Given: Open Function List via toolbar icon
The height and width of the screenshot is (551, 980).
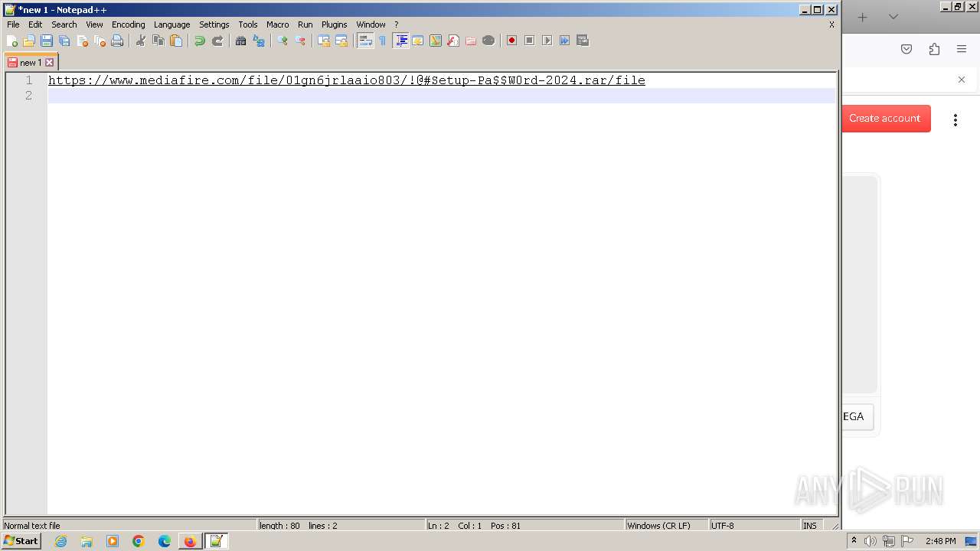Looking at the screenshot, I should click(x=453, y=41).
